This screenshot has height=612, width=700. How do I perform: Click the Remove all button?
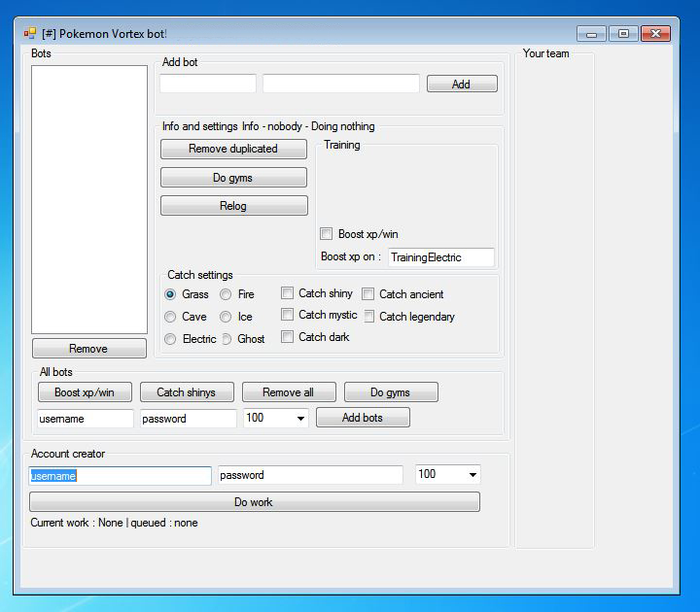(x=289, y=392)
